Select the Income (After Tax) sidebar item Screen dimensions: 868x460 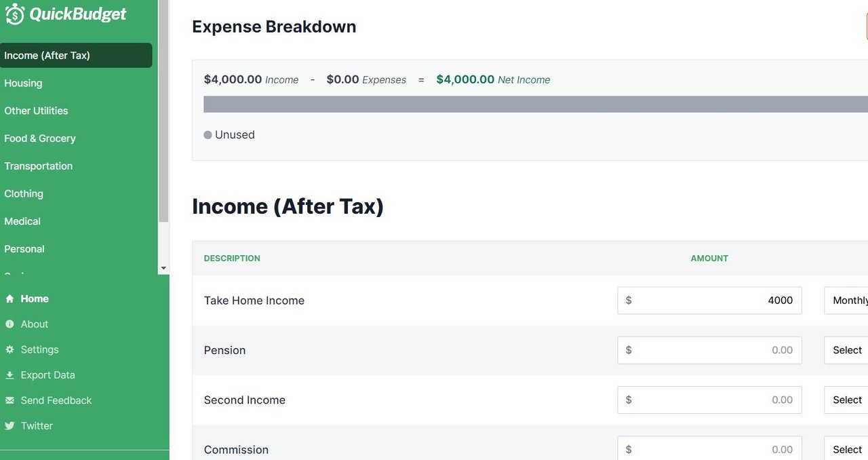point(76,56)
